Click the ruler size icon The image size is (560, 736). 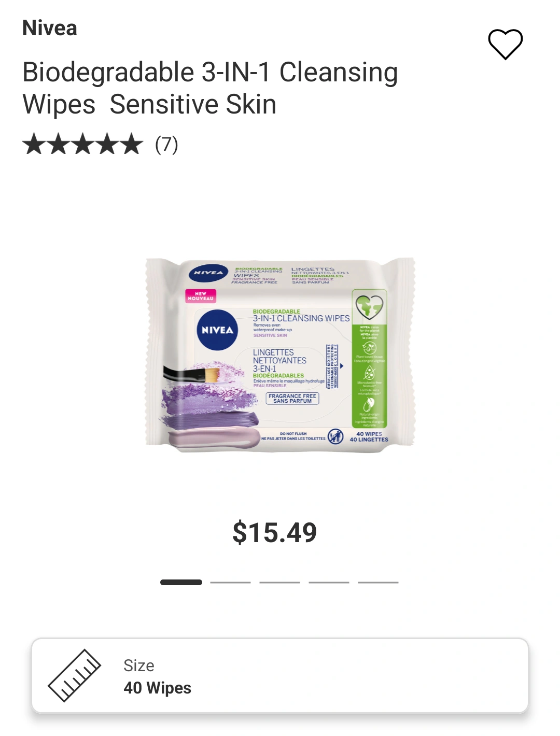coord(74,675)
